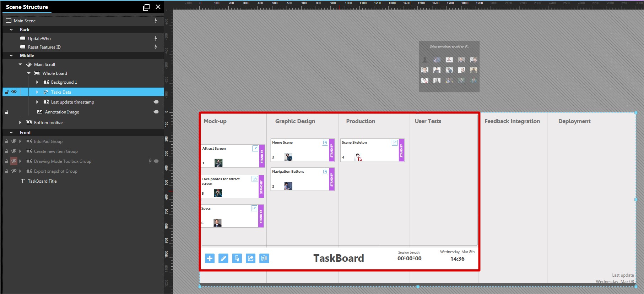The image size is (644, 294).
Task: Click the touch pointer icon in toolbar
Action: [x=237, y=259]
